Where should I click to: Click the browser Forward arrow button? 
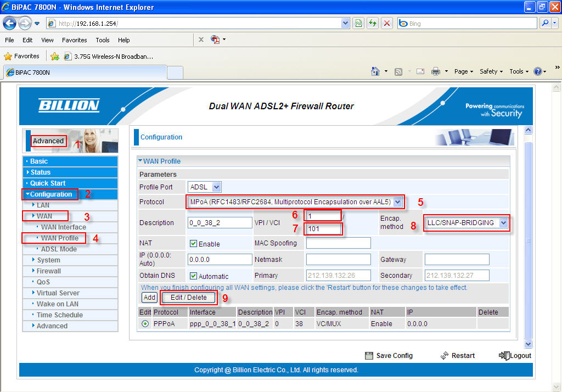[25, 24]
